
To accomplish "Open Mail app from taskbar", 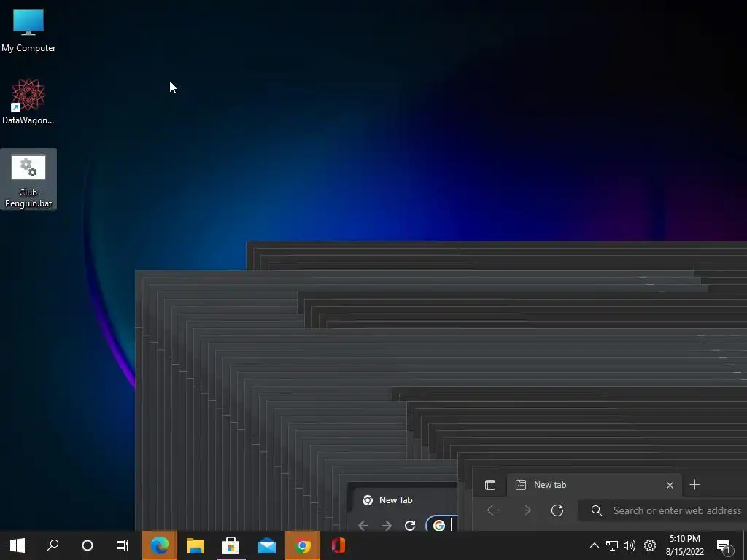I will [267, 545].
